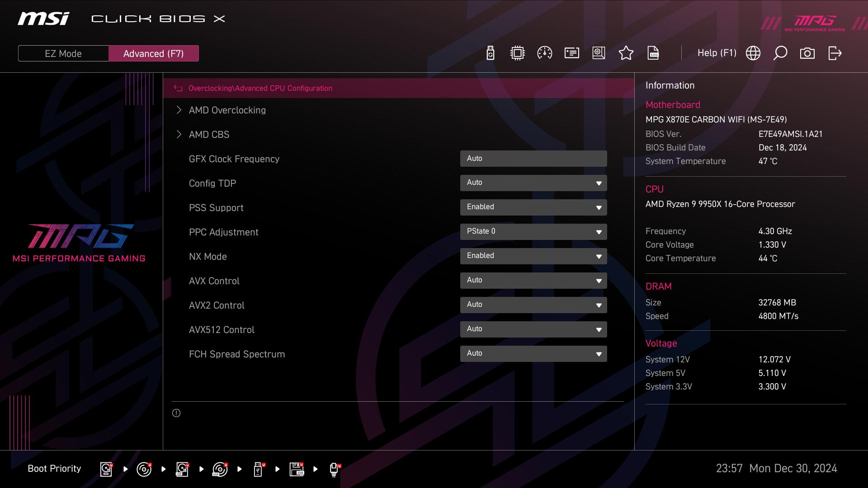Select the Config TDP row label
Image resolution: width=868 pixels, height=488 pixels.
point(212,183)
